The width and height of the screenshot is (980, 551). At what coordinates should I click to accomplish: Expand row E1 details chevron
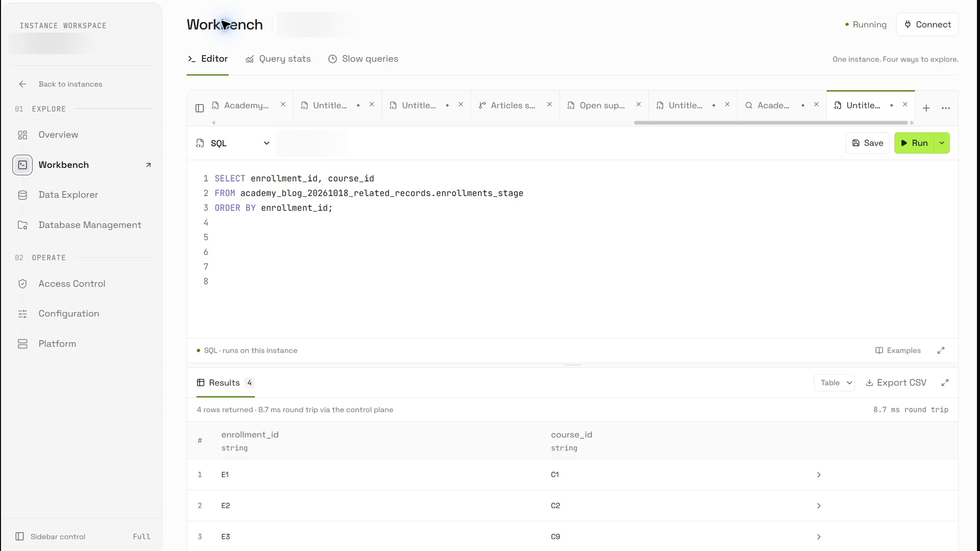point(819,475)
